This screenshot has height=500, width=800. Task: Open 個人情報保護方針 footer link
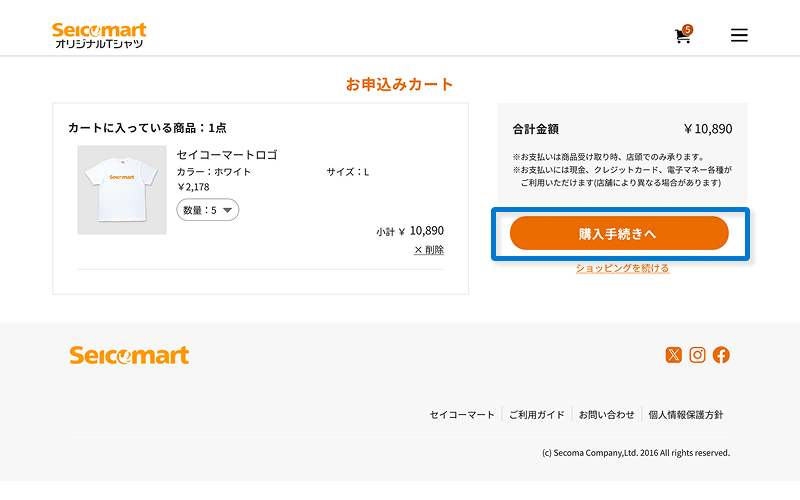pos(686,415)
